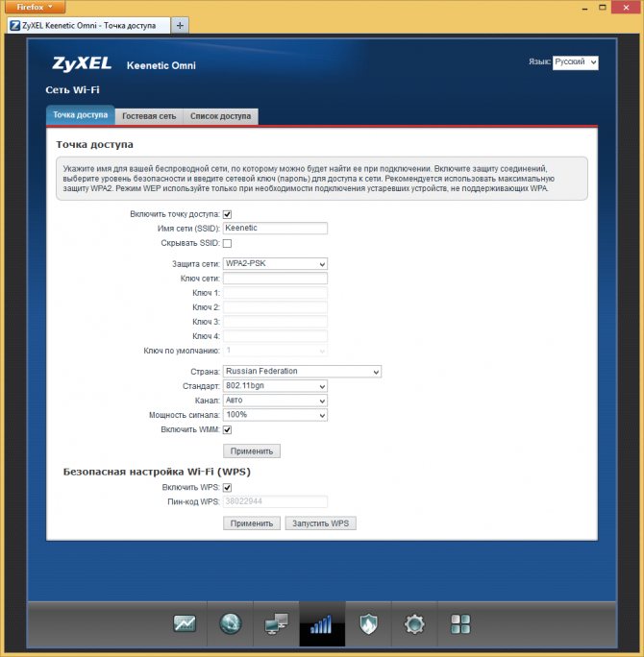Click the 'Keenetic Omni' header text
The image size is (644, 657).
pyautogui.click(x=161, y=65)
